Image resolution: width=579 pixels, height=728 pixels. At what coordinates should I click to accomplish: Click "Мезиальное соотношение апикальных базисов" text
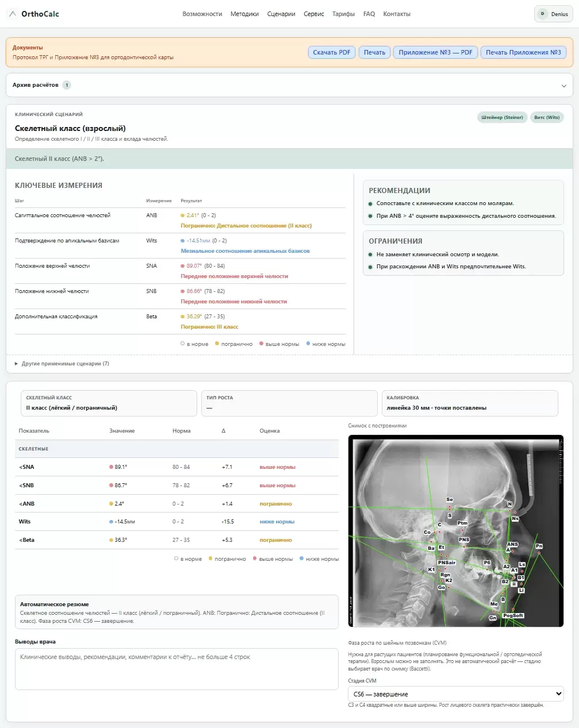tap(246, 251)
